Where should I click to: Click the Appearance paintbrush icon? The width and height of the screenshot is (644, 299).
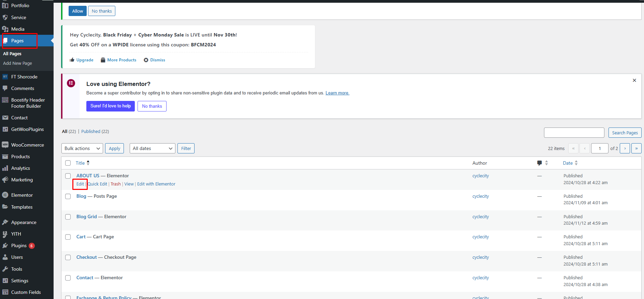point(5,222)
